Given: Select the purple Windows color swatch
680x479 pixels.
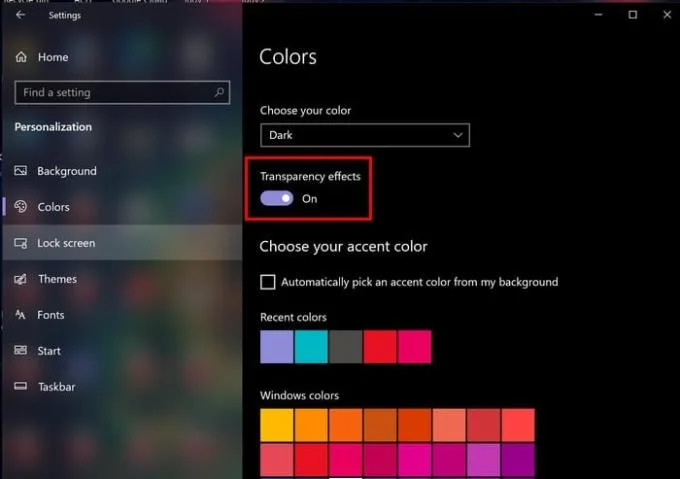Looking at the screenshot, I should [x=518, y=460].
